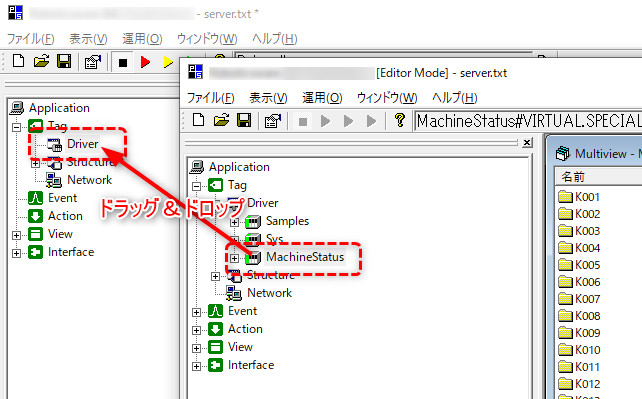Open ファイル(F) menu in Editor Mode window
Screen dimensions: 642x399
211,98
